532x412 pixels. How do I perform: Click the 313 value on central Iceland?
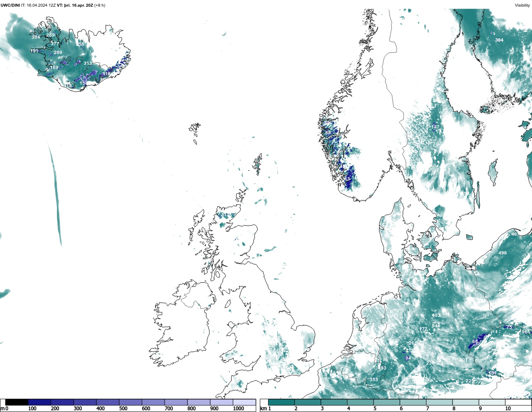pos(88,63)
